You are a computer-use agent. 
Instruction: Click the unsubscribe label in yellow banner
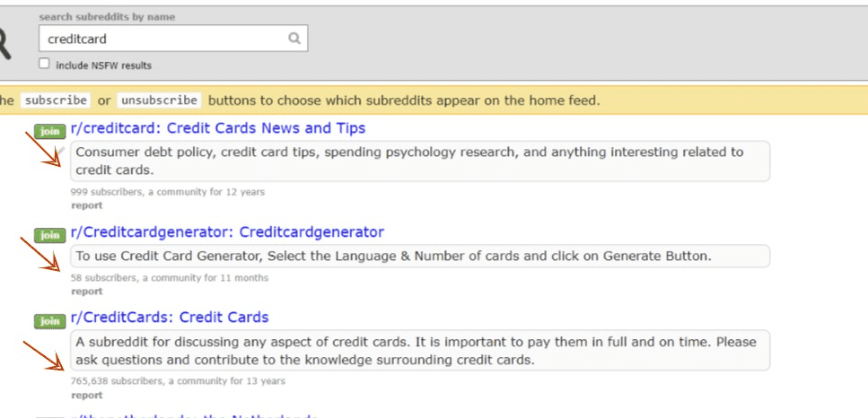coord(160,100)
